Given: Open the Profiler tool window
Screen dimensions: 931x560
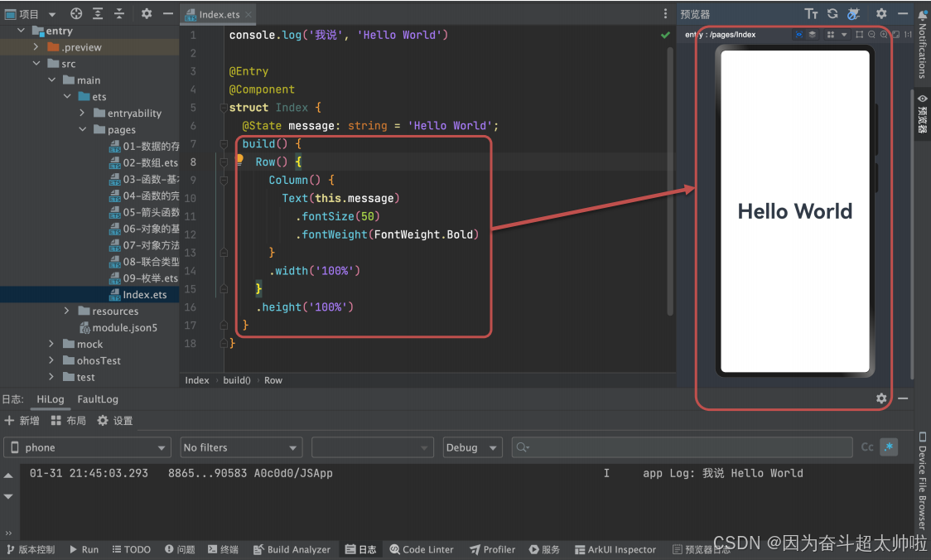Looking at the screenshot, I should click(492, 549).
